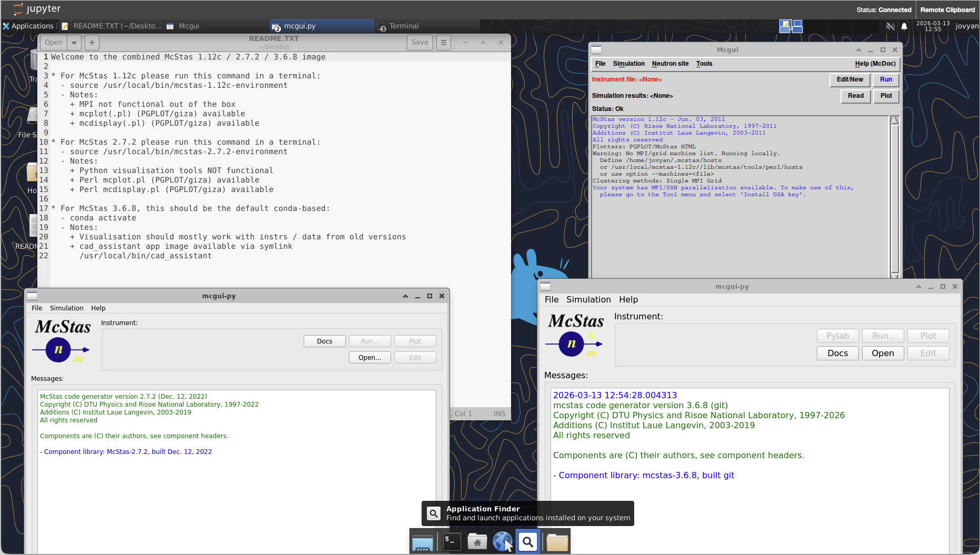Launch the web browser globe icon
This screenshot has height=555, width=980.
click(x=502, y=541)
